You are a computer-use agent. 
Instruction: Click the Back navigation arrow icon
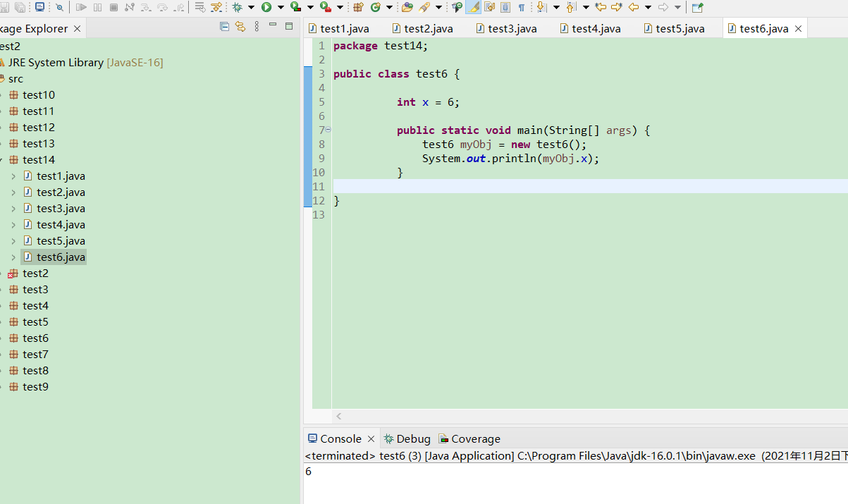tap(634, 7)
